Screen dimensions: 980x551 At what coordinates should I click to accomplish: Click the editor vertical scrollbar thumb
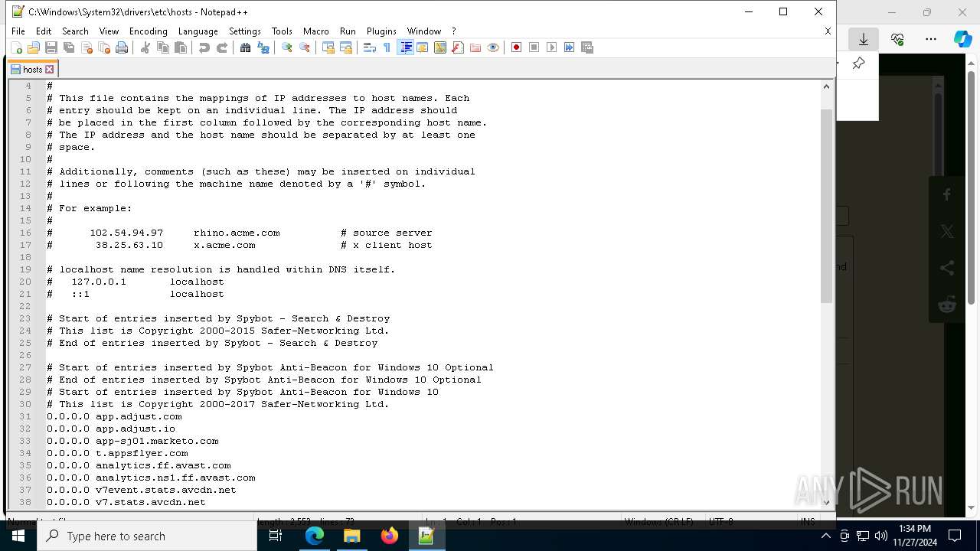(826, 205)
